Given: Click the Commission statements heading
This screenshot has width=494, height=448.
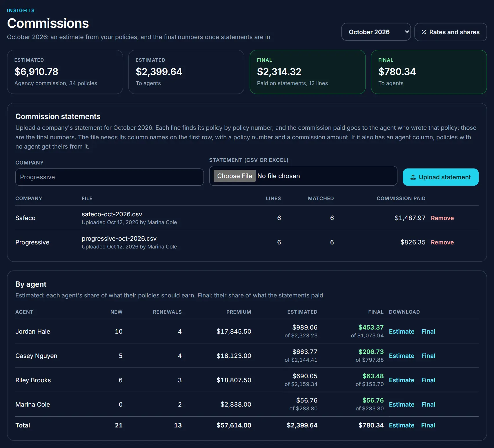Looking at the screenshot, I should [58, 116].
